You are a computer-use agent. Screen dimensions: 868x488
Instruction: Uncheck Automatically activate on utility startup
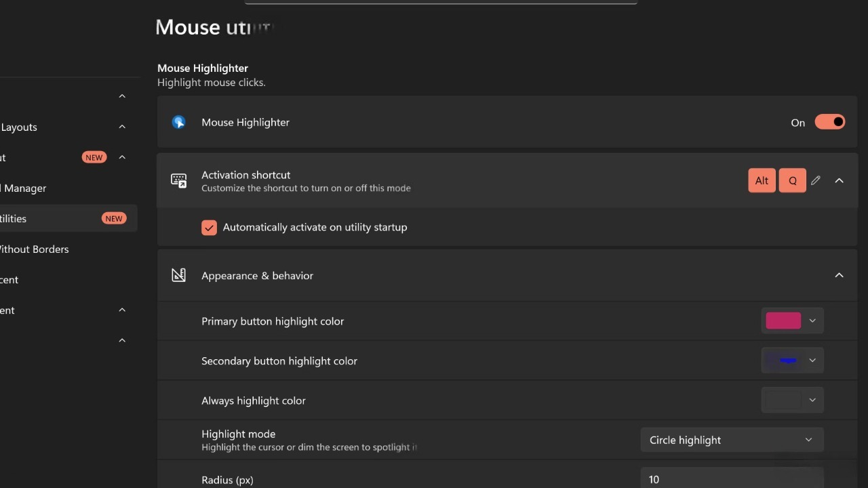point(209,228)
